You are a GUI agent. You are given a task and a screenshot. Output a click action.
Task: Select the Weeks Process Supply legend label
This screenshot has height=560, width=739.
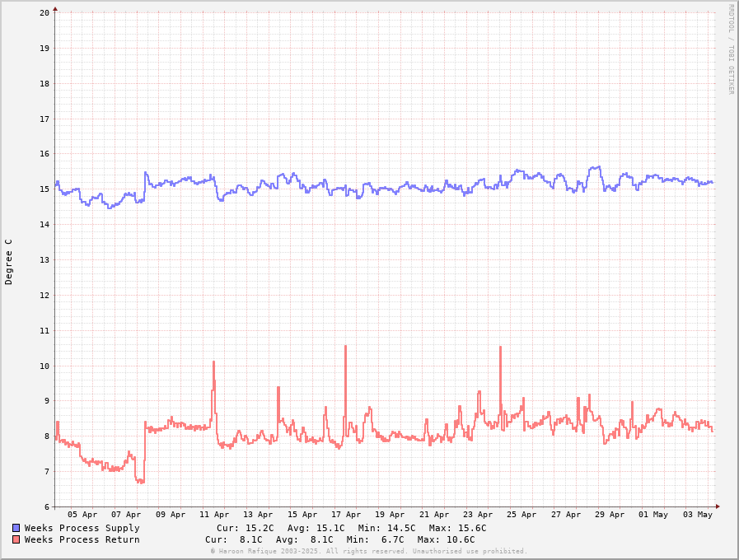point(82,528)
